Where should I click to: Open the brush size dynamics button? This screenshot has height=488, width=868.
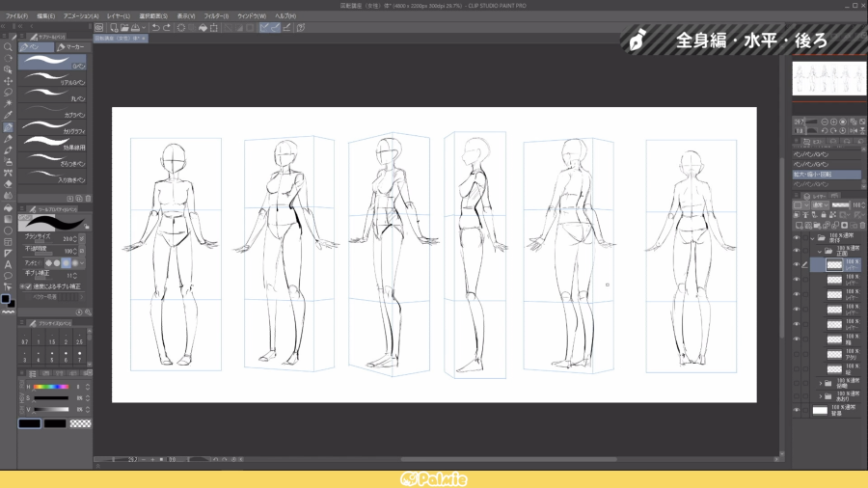click(82, 238)
